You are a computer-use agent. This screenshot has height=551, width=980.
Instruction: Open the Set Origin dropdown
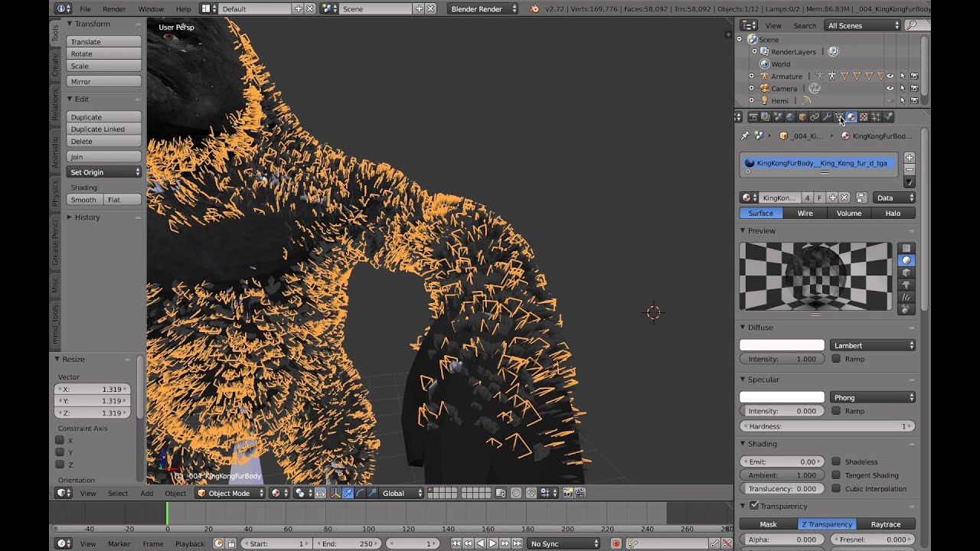pos(104,172)
